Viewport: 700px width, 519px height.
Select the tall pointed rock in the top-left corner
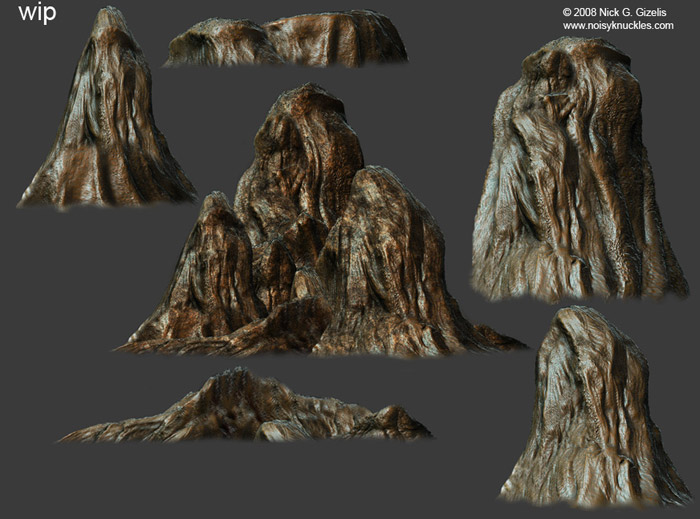click(x=107, y=108)
